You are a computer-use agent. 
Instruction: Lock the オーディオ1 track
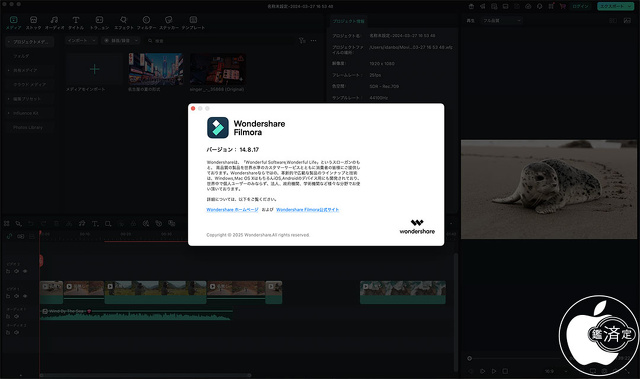click(8, 316)
